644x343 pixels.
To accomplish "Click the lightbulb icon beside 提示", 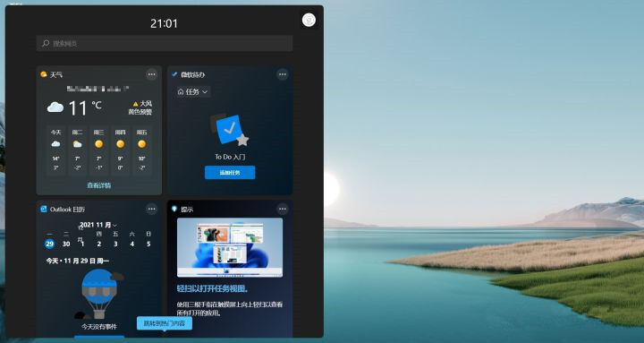I will point(174,209).
